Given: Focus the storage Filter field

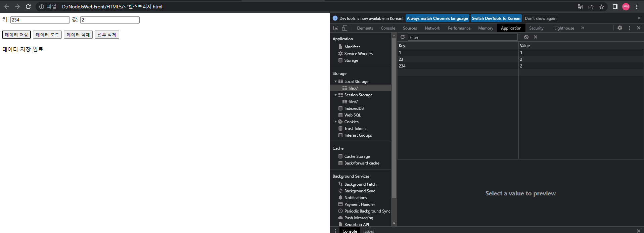Looking at the screenshot, I should (463, 37).
